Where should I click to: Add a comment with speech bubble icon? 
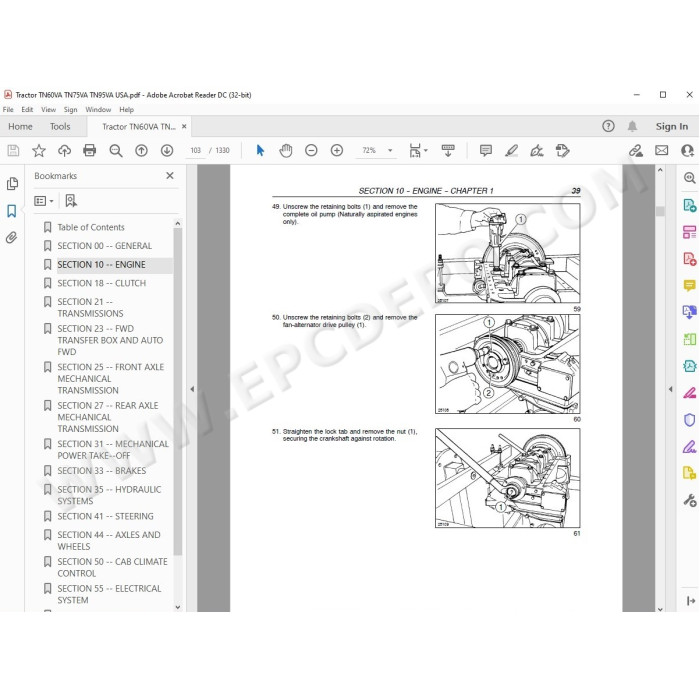coord(486,150)
